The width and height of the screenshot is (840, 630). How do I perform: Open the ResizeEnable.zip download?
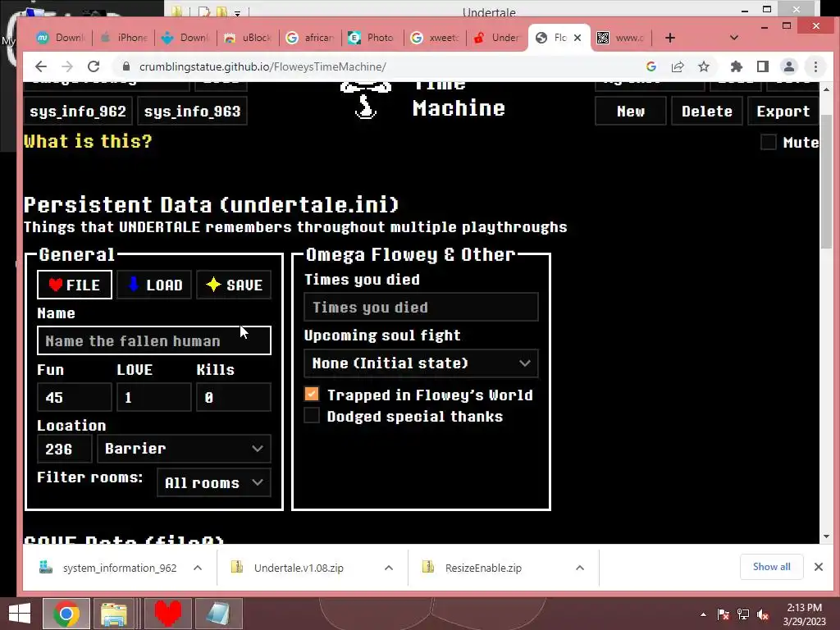tap(472, 568)
